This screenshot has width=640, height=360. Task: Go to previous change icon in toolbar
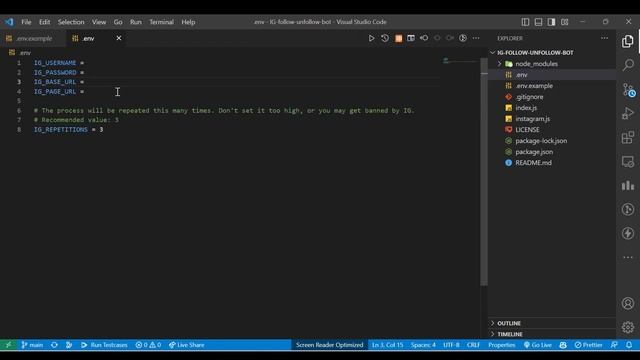tap(424, 38)
